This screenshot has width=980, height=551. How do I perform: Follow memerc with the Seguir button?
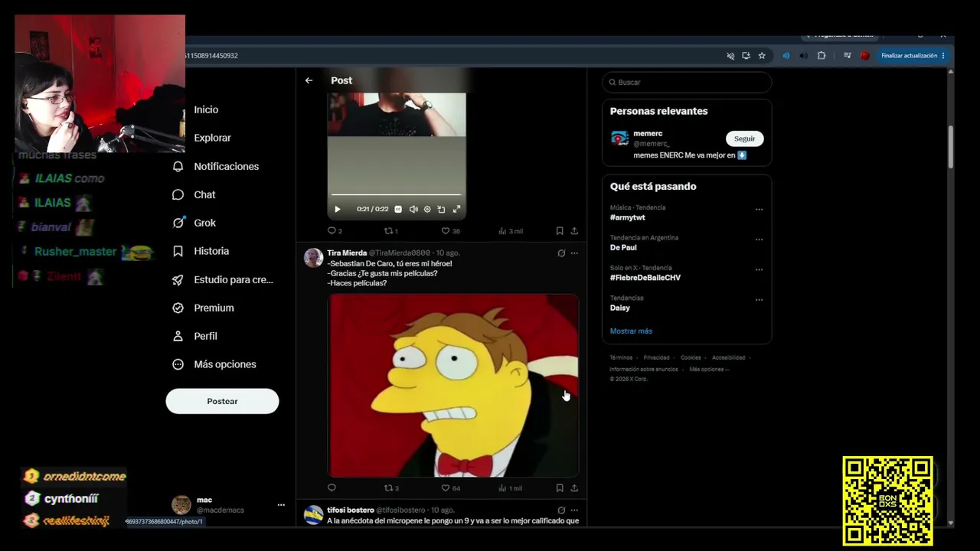point(744,139)
